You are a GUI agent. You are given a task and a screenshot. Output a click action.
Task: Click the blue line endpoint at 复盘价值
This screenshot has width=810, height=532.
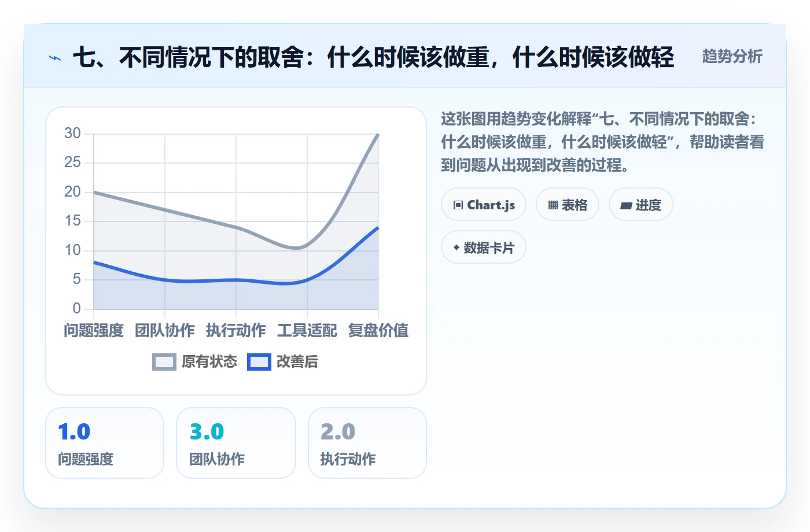pos(378,228)
